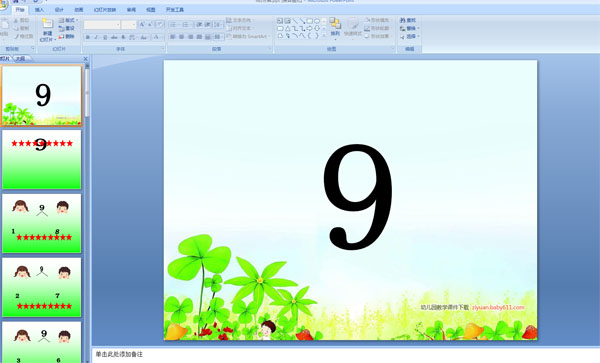
Task: Open the New Slide (新建幻灯片) dropdown
Action: click(x=48, y=36)
